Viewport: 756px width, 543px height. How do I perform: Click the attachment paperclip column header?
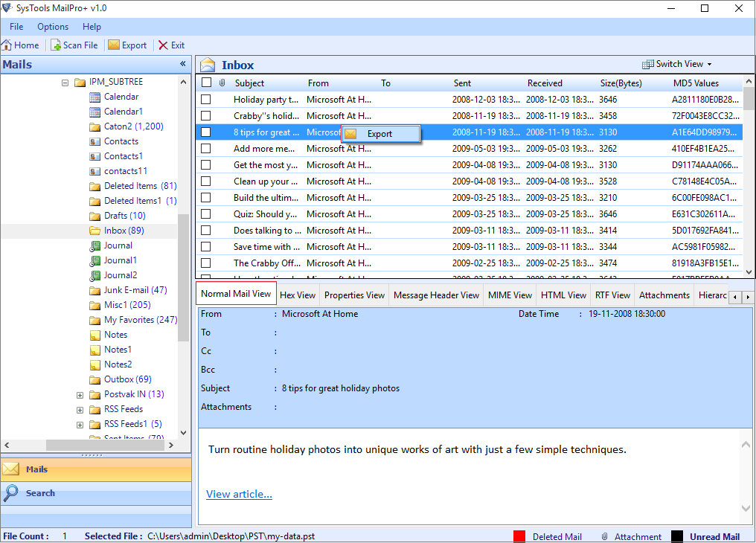tap(222, 83)
